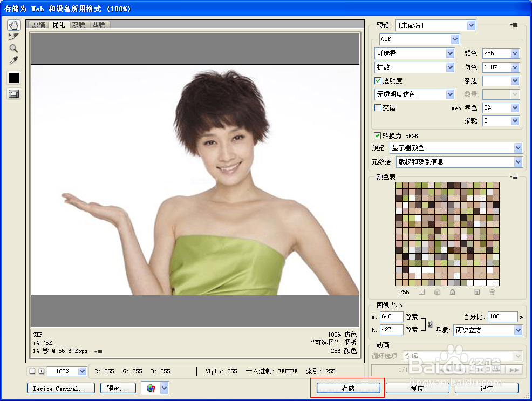Toggle the 透明度 transparency checkbox
The width and height of the screenshot is (532, 401).
click(x=378, y=81)
